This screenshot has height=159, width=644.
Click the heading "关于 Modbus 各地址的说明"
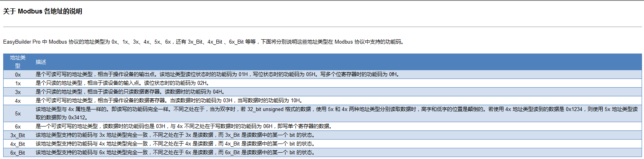(x=42, y=11)
